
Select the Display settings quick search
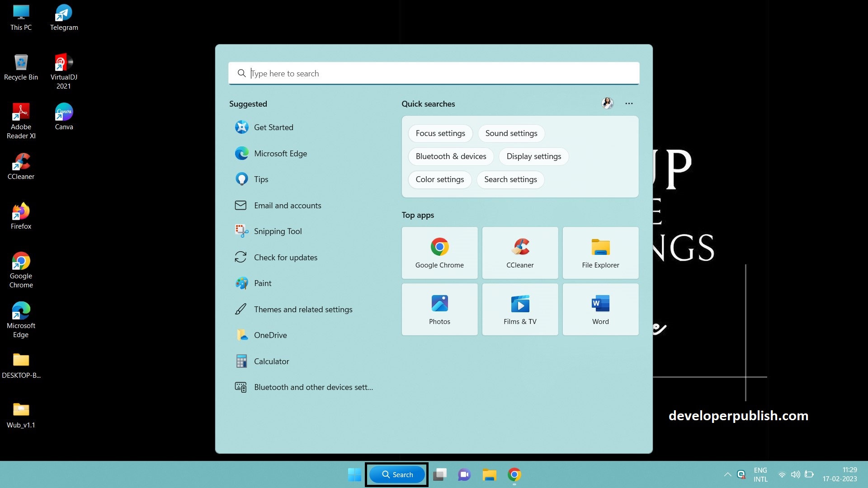[x=533, y=156]
